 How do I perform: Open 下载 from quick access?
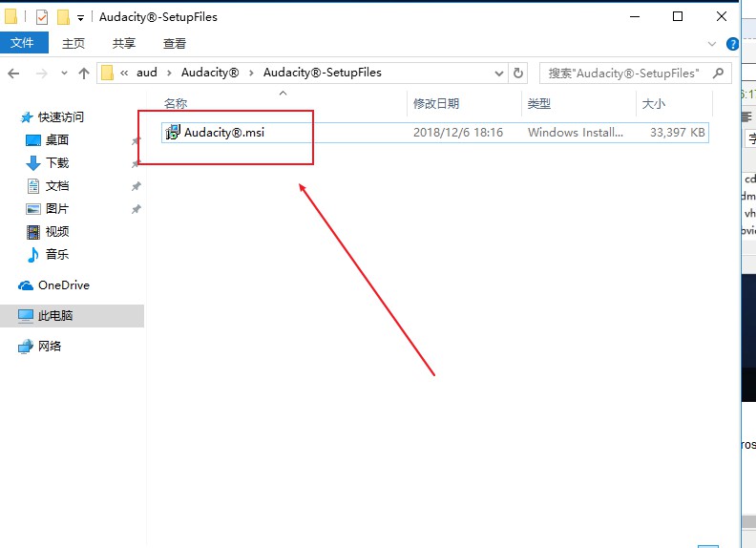tap(57, 163)
